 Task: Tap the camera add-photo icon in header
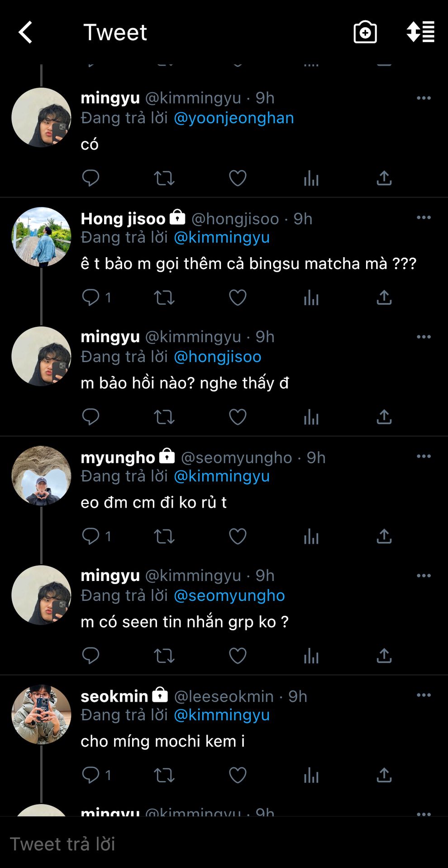pos(365,33)
